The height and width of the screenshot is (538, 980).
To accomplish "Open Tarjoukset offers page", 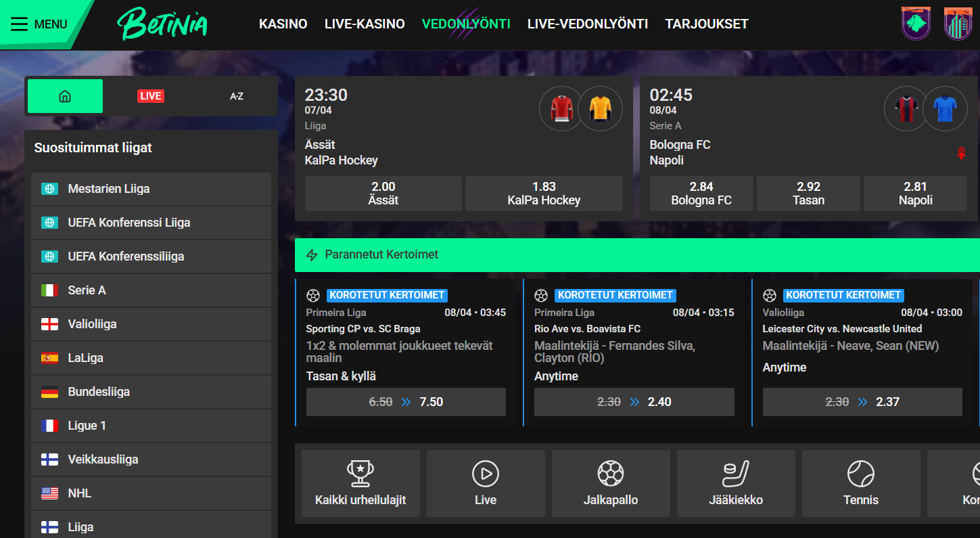I will click(x=707, y=24).
